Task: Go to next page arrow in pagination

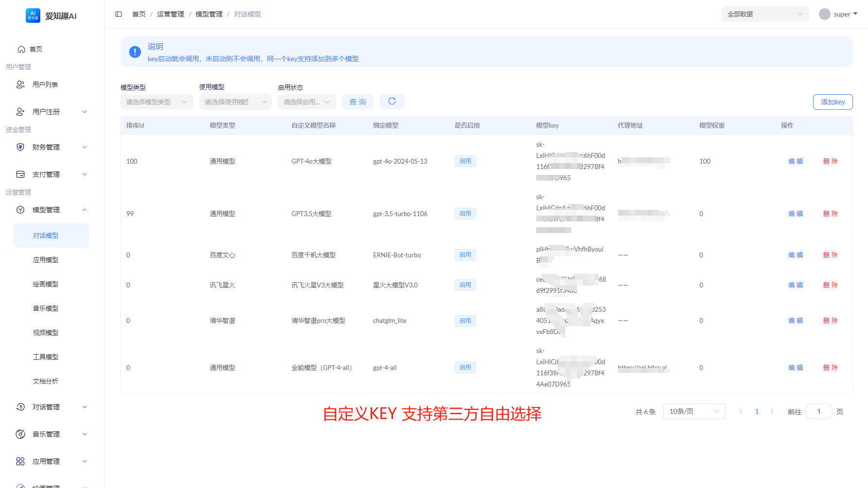Action: [x=772, y=411]
